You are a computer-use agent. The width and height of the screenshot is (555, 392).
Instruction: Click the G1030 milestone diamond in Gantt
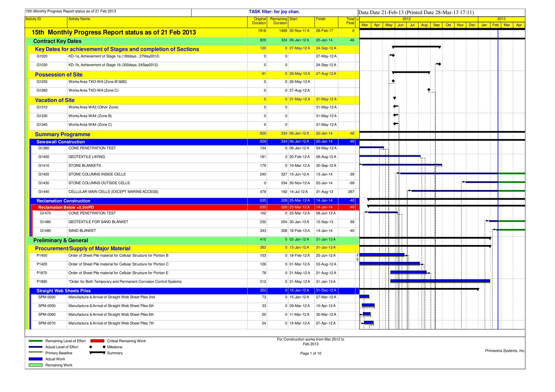[439, 64]
